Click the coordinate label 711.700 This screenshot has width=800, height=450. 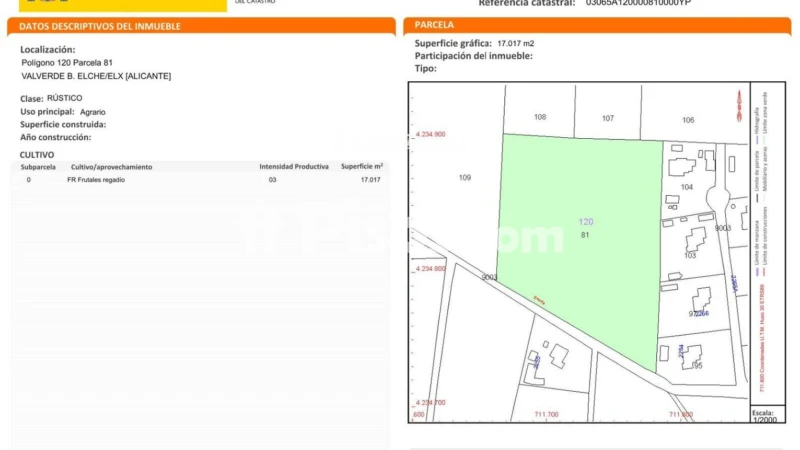tap(546, 414)
